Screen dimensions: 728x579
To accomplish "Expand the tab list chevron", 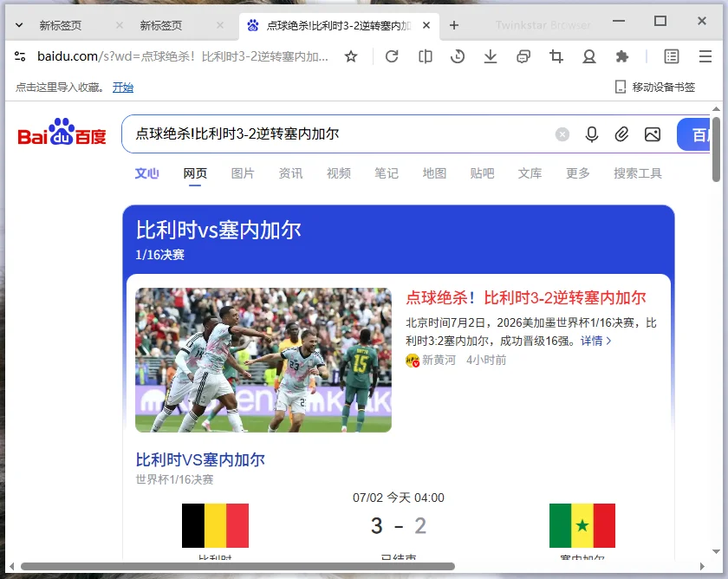I will pos(19,25).
